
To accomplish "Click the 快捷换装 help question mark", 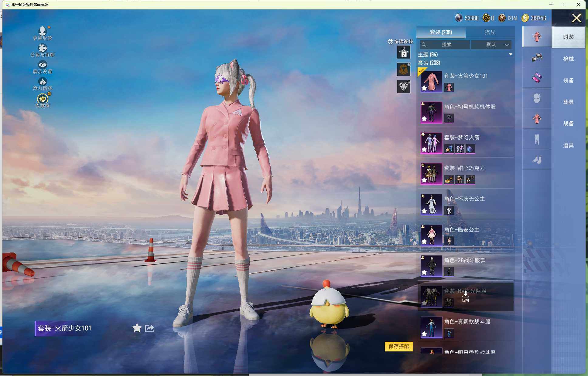I will pyautogui.click(x=390, y=42).
